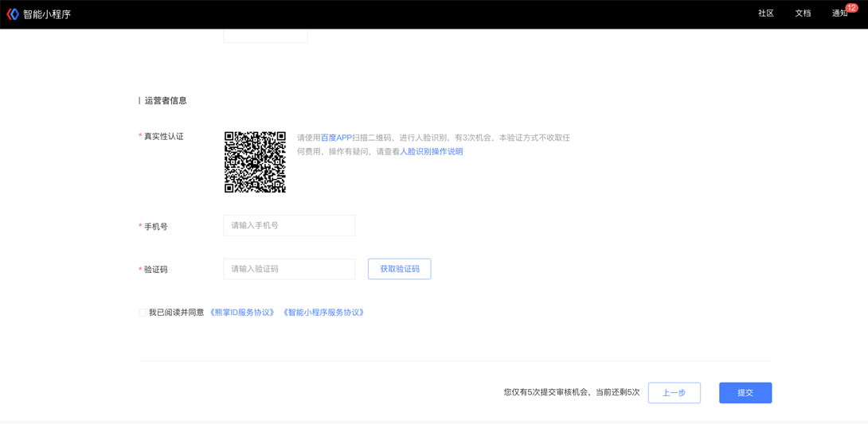Open the 通知 notifications menu
The width and height of the screenshot is (868, 424).
tap(839, 14)
